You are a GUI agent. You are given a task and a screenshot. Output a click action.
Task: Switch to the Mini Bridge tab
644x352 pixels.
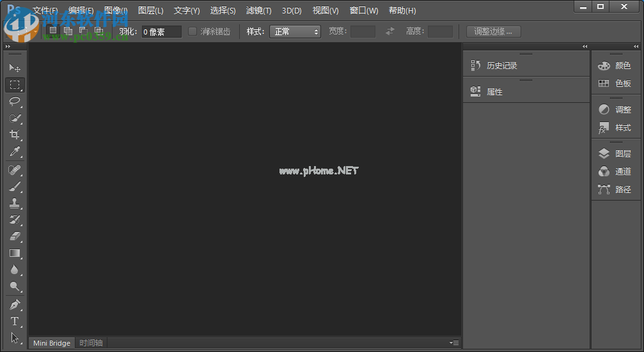click(x=52, y=343)
